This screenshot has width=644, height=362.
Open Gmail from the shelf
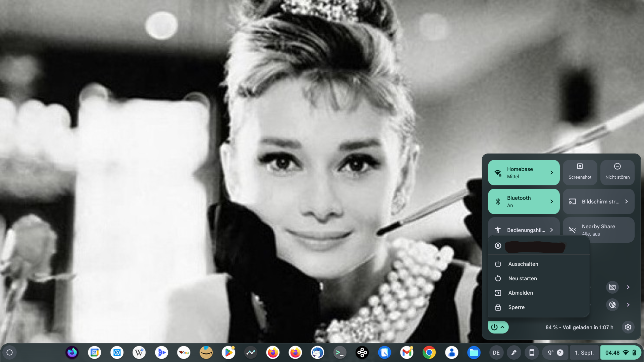pyautogui.click(x=407, y=353)
